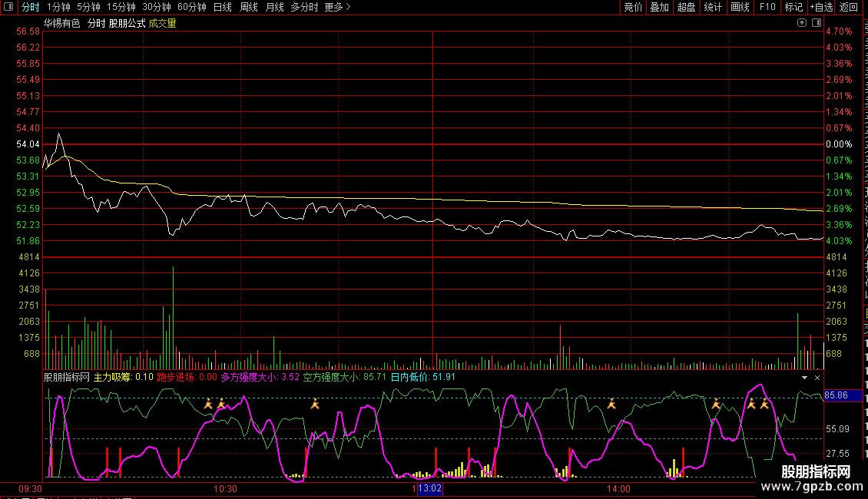Screen dimensions: 868x499
Task: Open the F10 company info
Action: 767,8
